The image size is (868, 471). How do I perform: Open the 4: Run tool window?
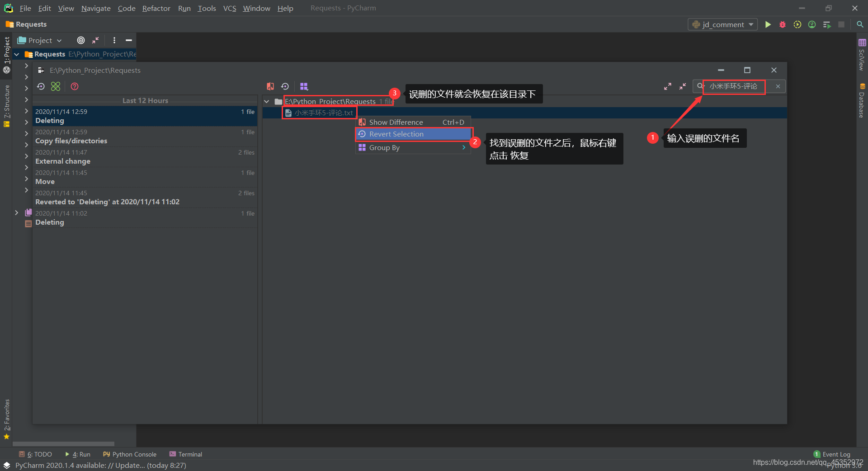(x=77, y=454)
